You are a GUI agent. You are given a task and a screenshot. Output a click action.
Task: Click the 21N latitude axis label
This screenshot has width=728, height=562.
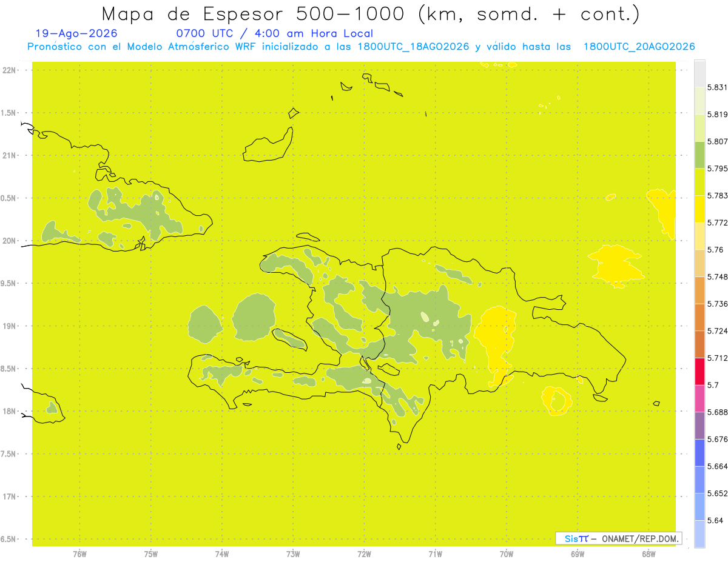coord(8,156)
